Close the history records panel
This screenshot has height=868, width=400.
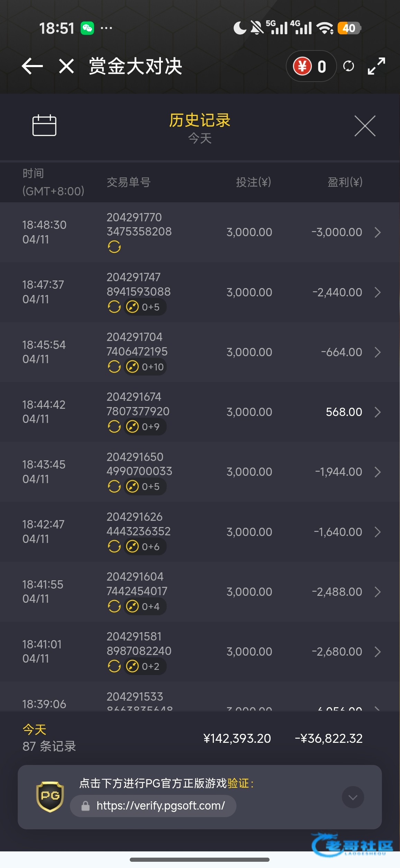point(365,126)
